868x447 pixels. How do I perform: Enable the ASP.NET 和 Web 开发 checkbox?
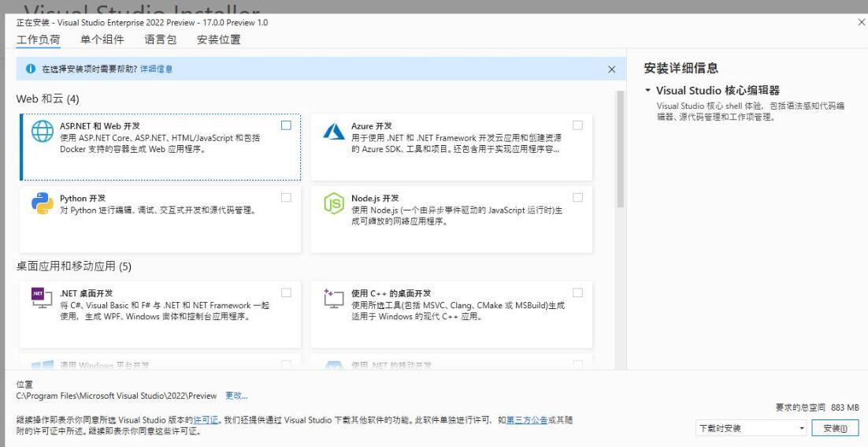click(x=286, y=125)
